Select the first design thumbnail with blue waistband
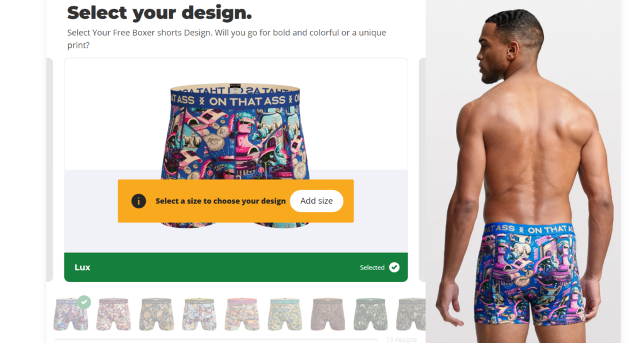644x343 pixels. (x=70, y=314)
